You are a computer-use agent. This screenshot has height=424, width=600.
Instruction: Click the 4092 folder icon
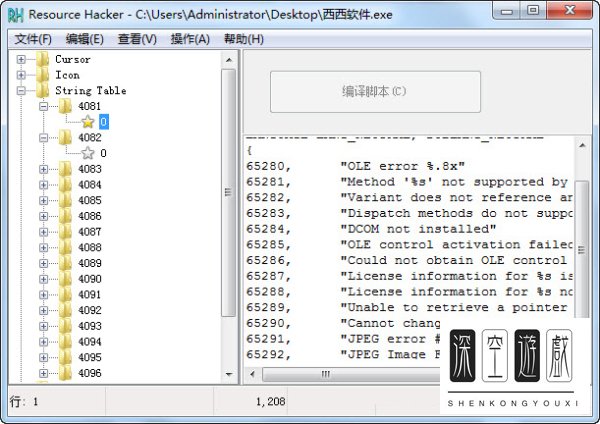tap(65, 310)
